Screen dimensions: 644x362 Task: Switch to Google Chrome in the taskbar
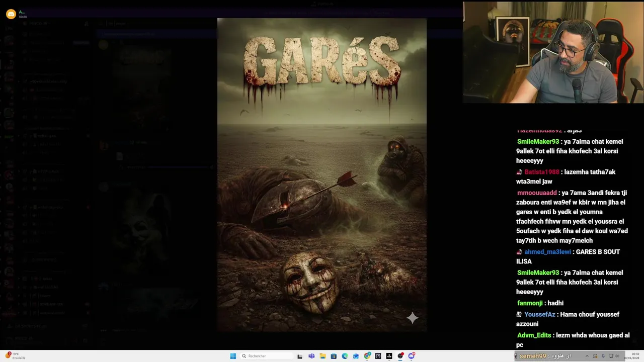point(367,356)
